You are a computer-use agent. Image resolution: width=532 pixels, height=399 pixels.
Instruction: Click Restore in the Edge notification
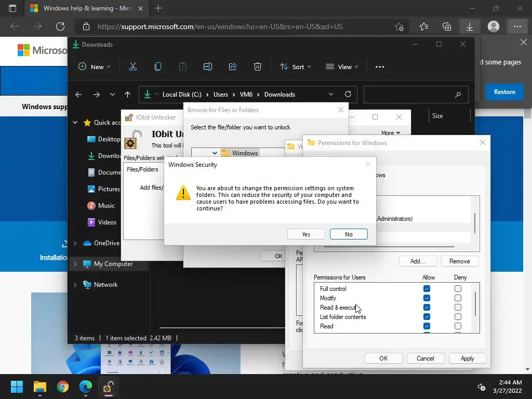[504, 92]
